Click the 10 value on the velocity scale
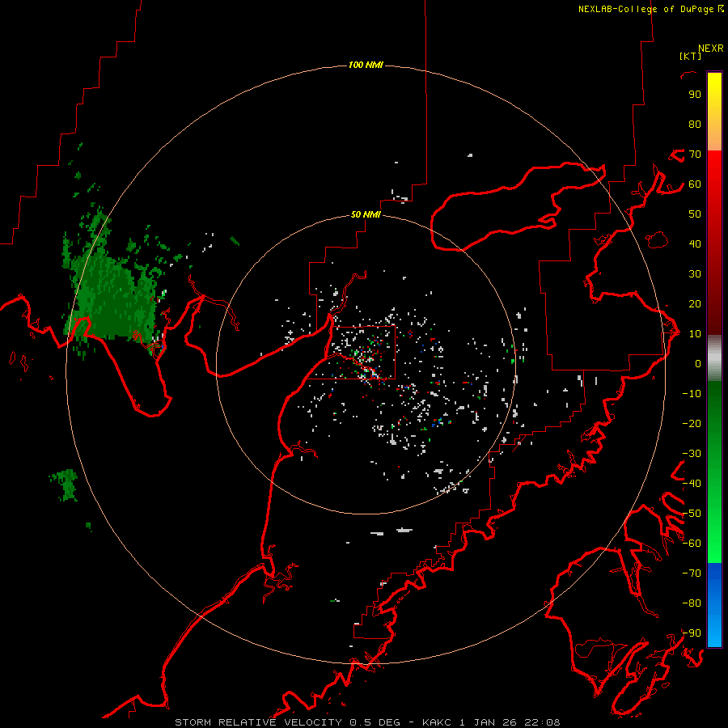This screenshot has width=728, height=728. click(x=695, y=334)
